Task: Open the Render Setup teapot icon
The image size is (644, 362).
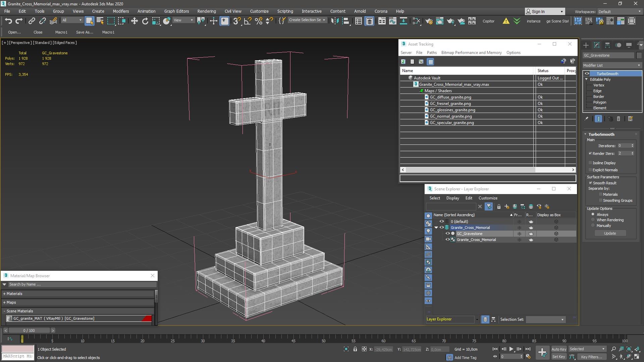Action: pos(429,21)
